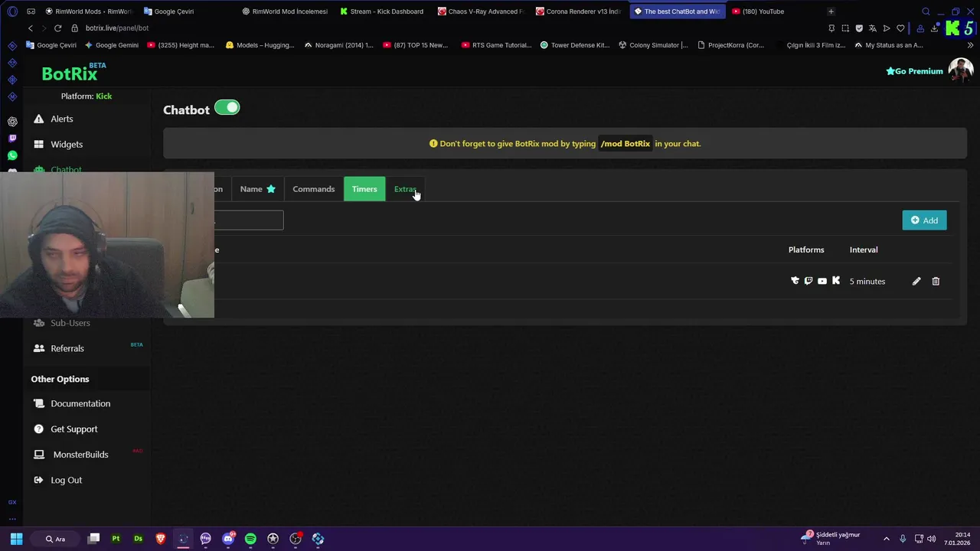
Task: Reload the page in browser
Action: click(57, 28)
